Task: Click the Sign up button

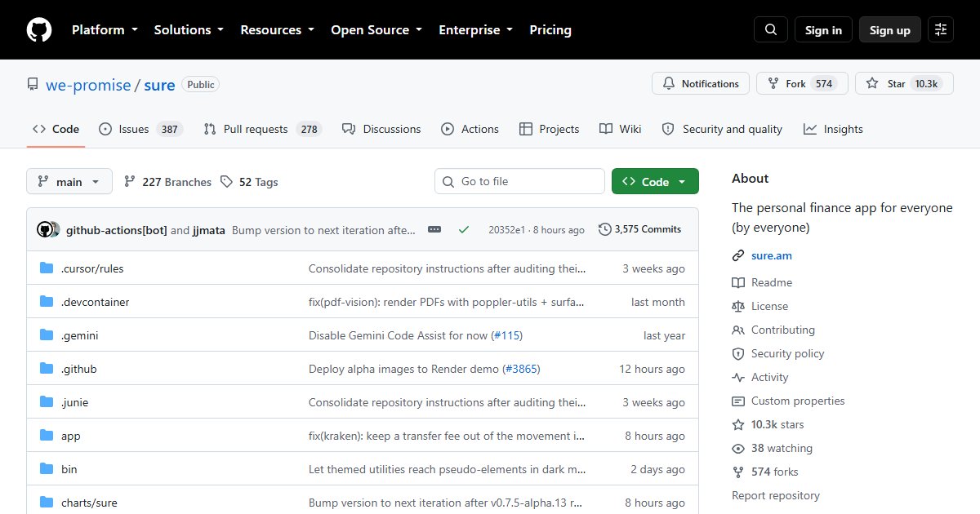Action: [890, 30]
